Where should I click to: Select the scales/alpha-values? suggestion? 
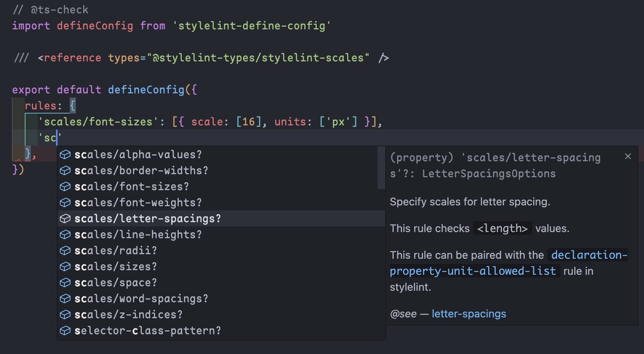pos(221,154)
